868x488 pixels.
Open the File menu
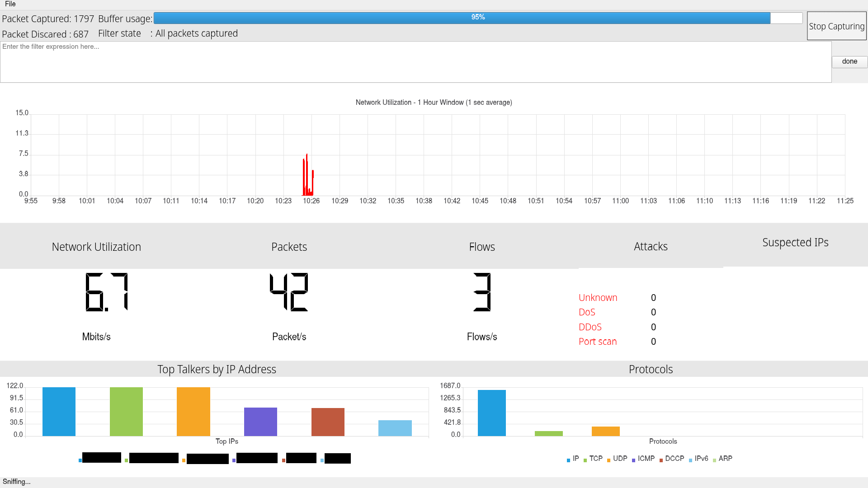[10, 4]
